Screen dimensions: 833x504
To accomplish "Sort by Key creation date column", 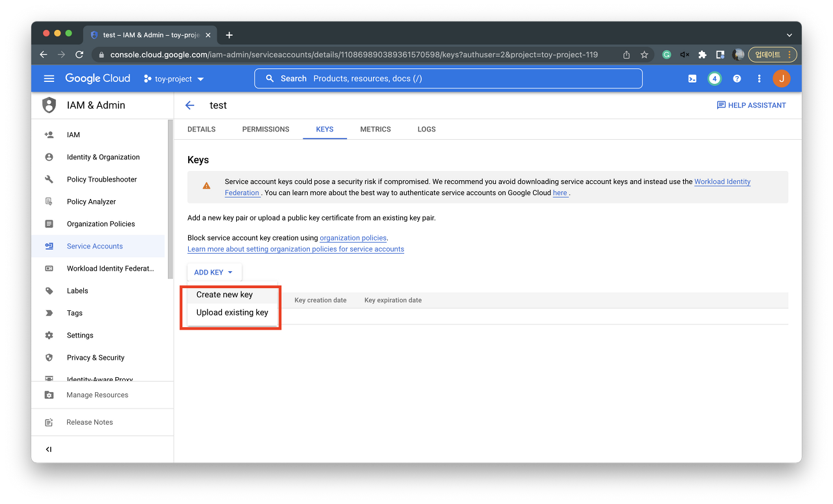I will pos(320,300).
